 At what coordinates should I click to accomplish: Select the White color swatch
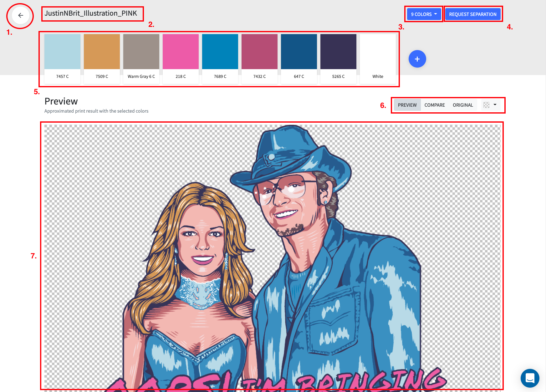pos(378,59)
